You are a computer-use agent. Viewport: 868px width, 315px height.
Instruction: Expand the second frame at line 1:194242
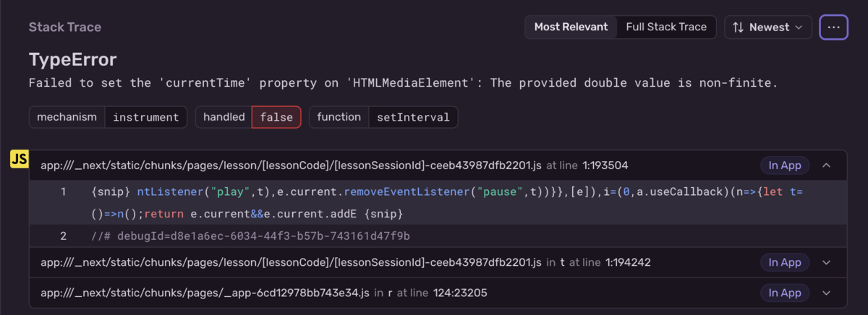[827, 262]
